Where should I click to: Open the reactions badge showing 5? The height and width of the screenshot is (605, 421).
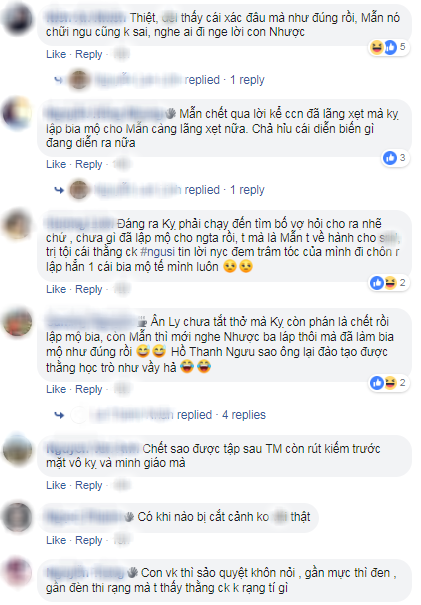point(389,47)
